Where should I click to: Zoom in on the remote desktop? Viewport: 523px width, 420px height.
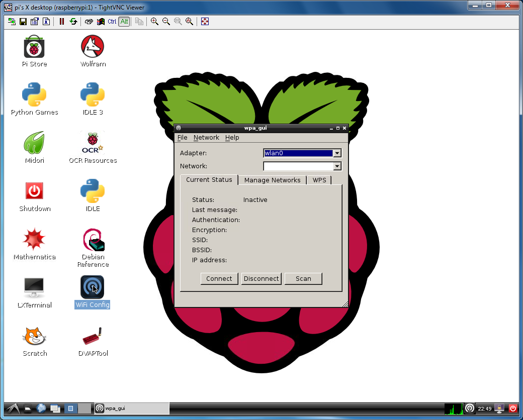tap(154, 22)
